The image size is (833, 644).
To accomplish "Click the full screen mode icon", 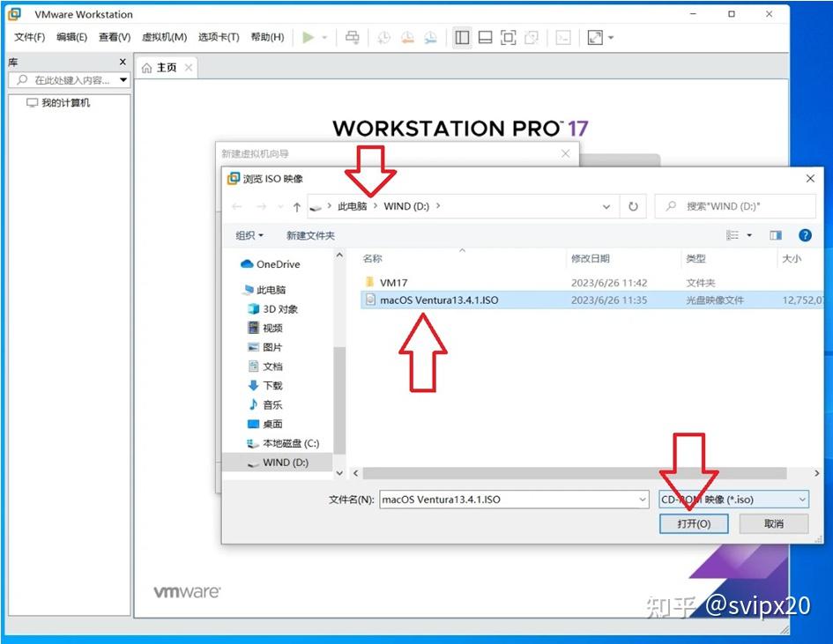I will pos(509,37).
